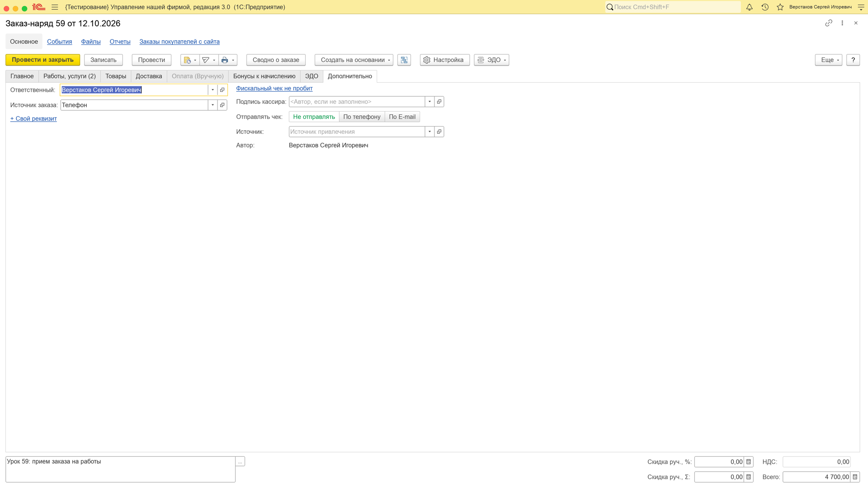
Task: Open the notifications bell icon
Action: (749, 7)
